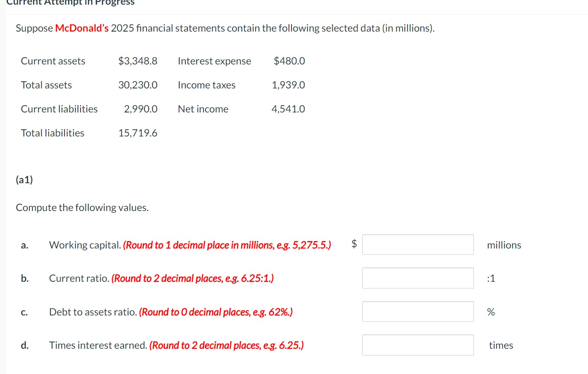Select the Debt to assets ratio input

[x=418, y=312]
